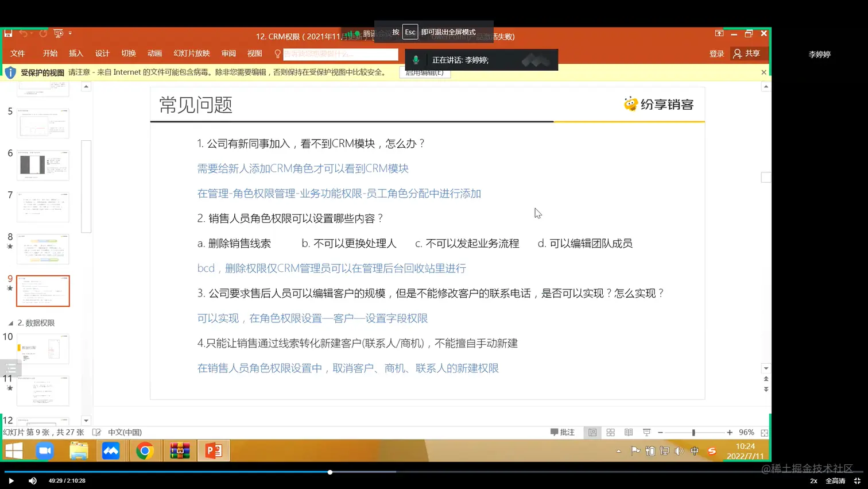The height and width of the screenshot is (489, 868).
Task: Open the 审阅 ribbon tab
Action: (x=228, y=53)
